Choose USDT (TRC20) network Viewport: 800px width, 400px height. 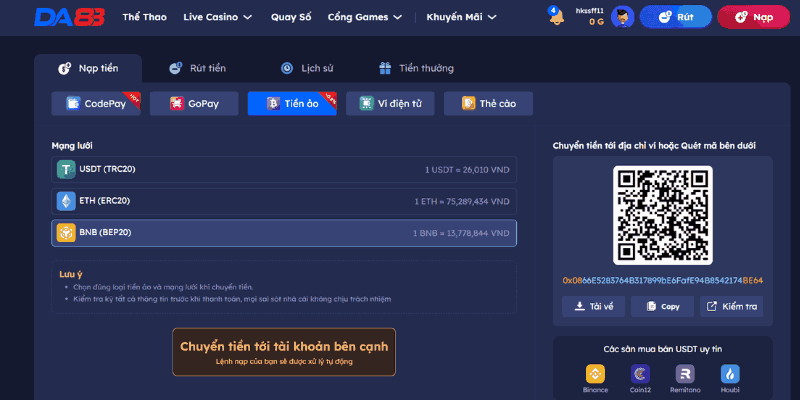284,169
